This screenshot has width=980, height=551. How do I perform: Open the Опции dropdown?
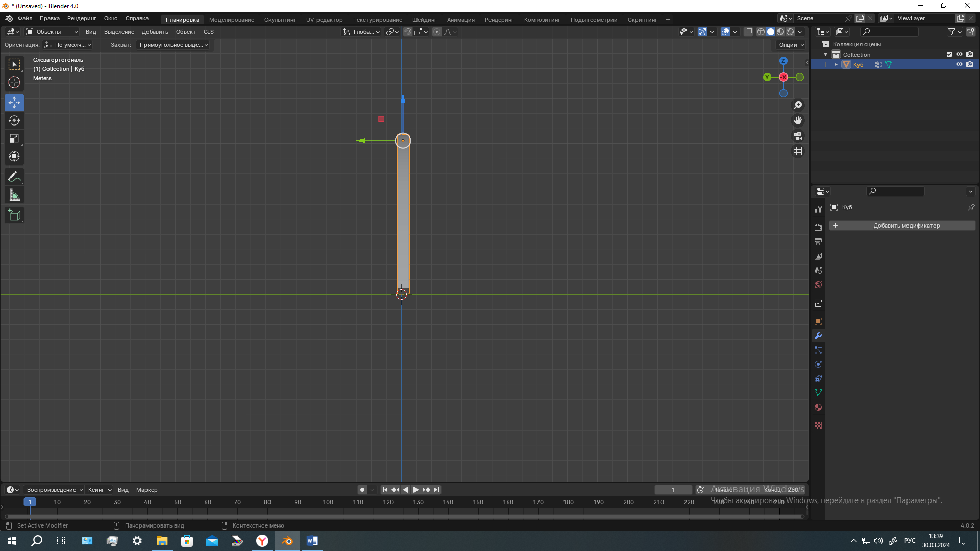[x=791, y=45]
